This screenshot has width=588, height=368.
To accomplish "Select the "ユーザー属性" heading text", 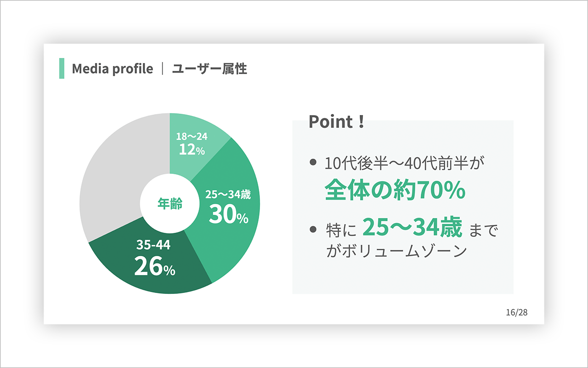I will [209, 69].
